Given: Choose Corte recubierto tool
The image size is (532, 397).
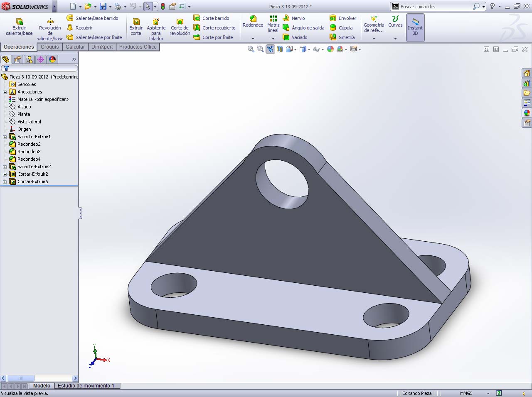Looking at the screenshot, I should pyautogui.click(x=214, y=28).
